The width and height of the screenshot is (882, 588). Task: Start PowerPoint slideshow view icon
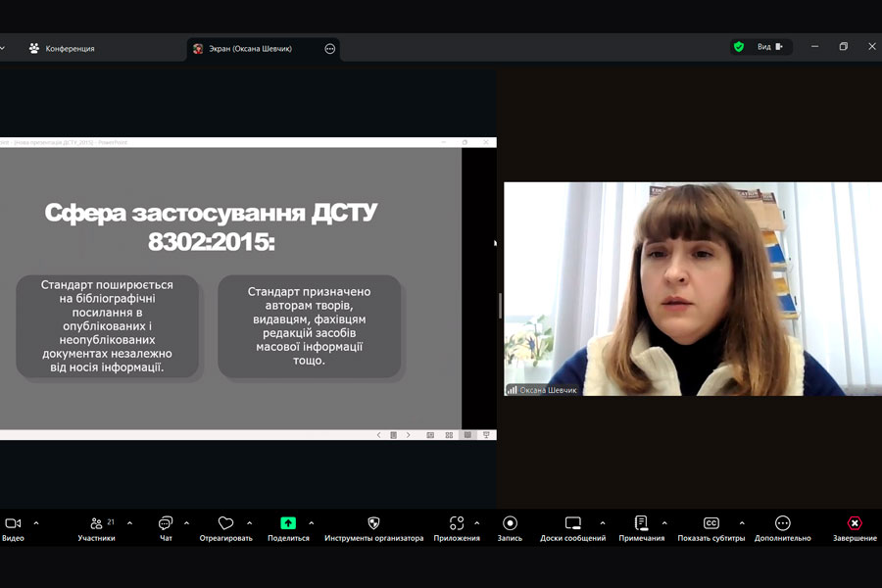click(x=486, y=435)
